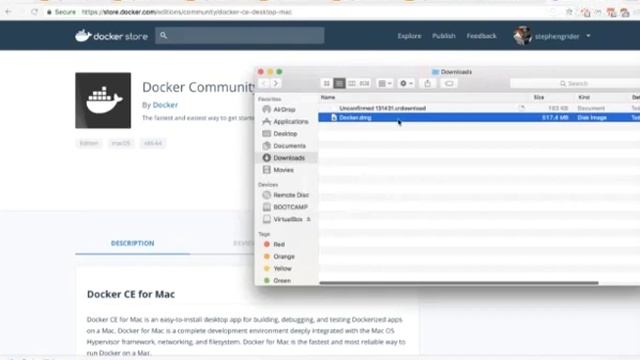Image resolution: width=640 pixels, height=360 pixels.
Task: Open Desktop in Finder sidebar
Action: click(x=285, y=134)
